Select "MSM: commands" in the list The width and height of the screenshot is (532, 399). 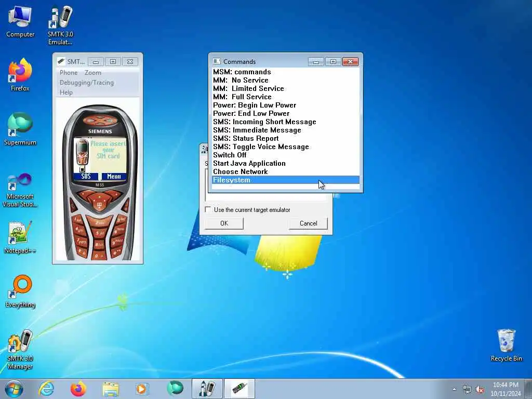[x=286, y=72]
